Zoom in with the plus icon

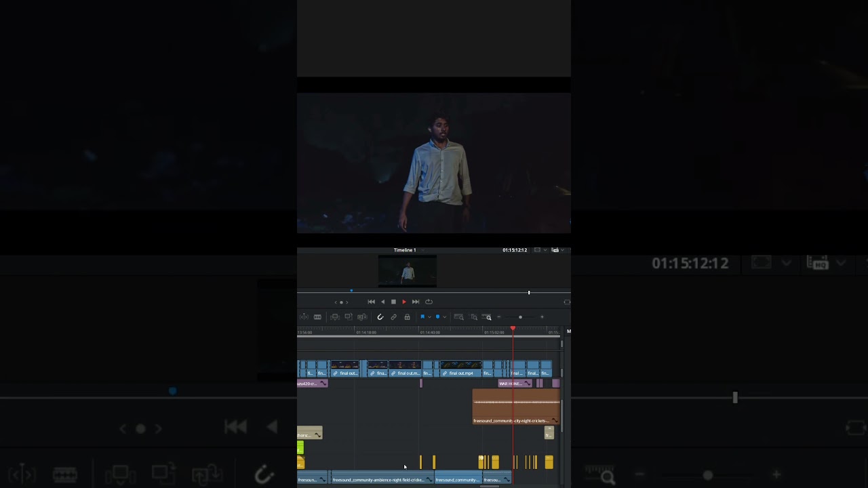pyautogui.click(x=542, y=317)
